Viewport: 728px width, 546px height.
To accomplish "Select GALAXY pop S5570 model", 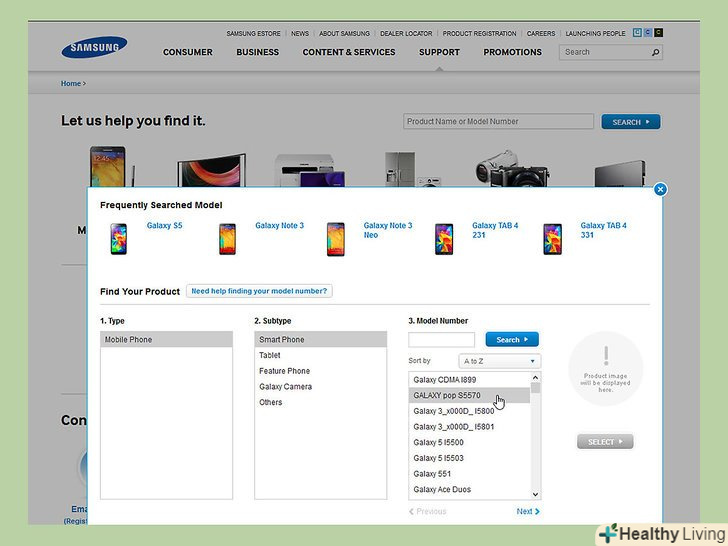I will pos(469,396).
